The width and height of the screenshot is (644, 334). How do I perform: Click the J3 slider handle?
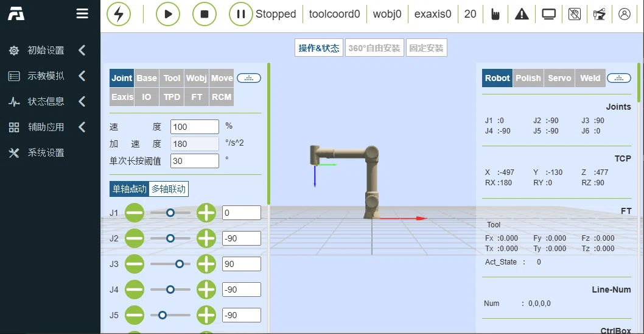click(180, 264)
